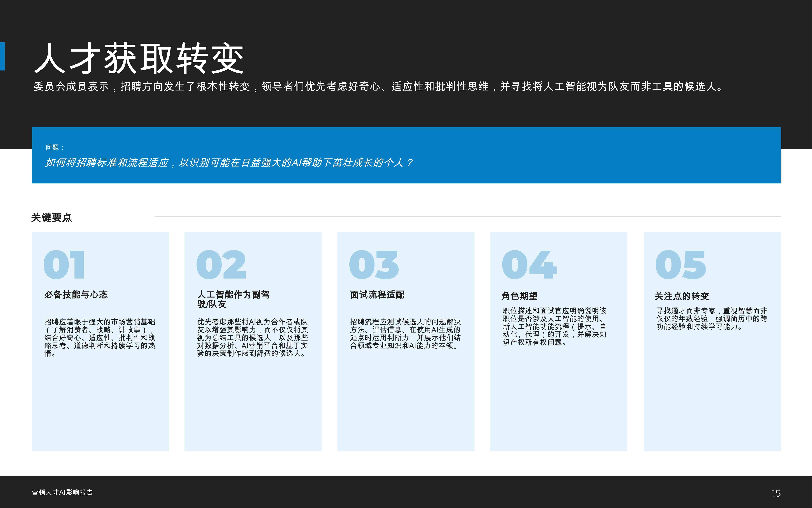This screenshot has width=812, height=508.
Task: Select card 01 必备技能与心态
Action: (x=100, y=343)
